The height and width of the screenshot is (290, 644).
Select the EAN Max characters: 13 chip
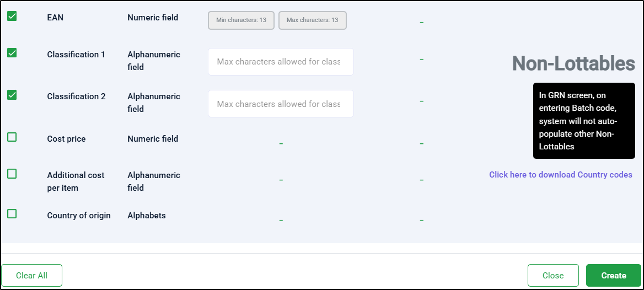pos(312,20)
